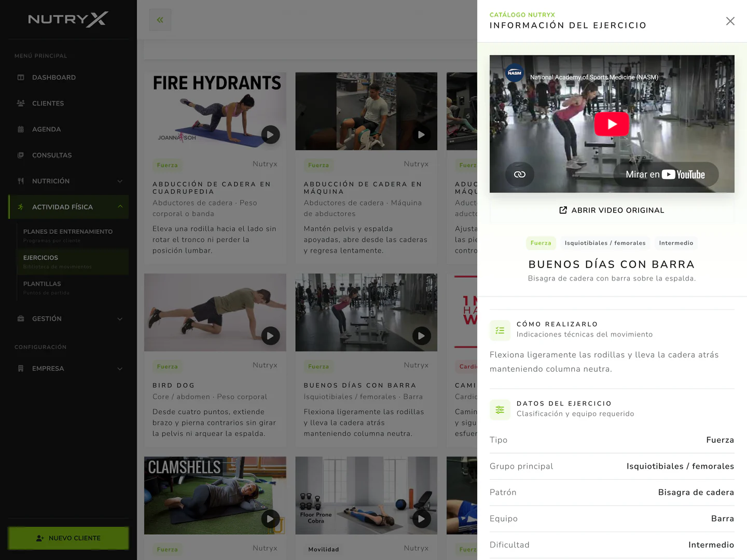Select Ejercicios library submenu item
The width and height of the screenshot is (747, 560).
pyautogui.click(x=73, y=261)
